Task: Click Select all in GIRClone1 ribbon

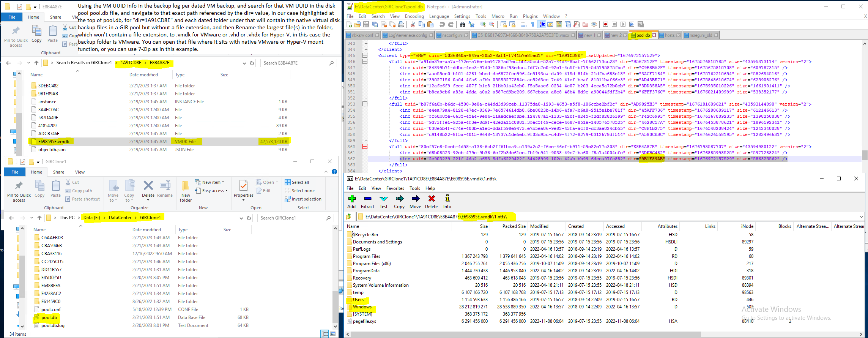Action: [x=297, y=182]
